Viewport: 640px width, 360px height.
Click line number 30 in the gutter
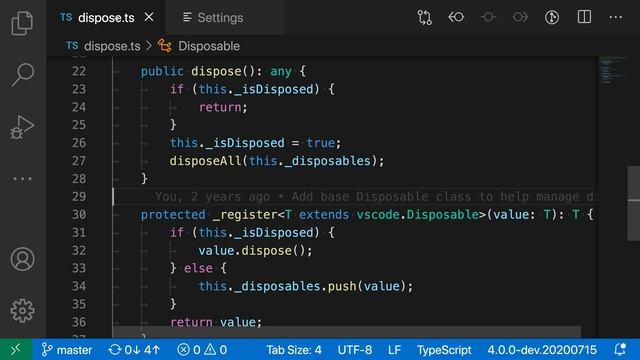click(79, 215)
